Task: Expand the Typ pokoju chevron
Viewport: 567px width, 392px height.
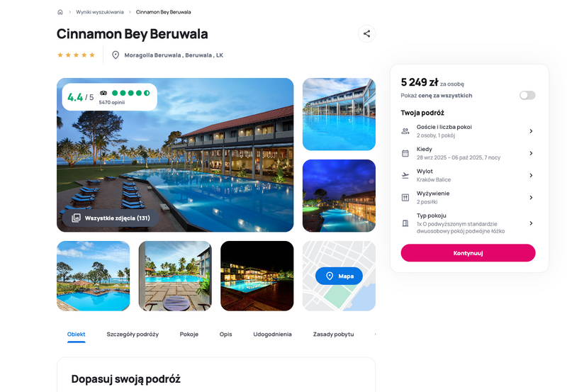Action: pos(531,223)
